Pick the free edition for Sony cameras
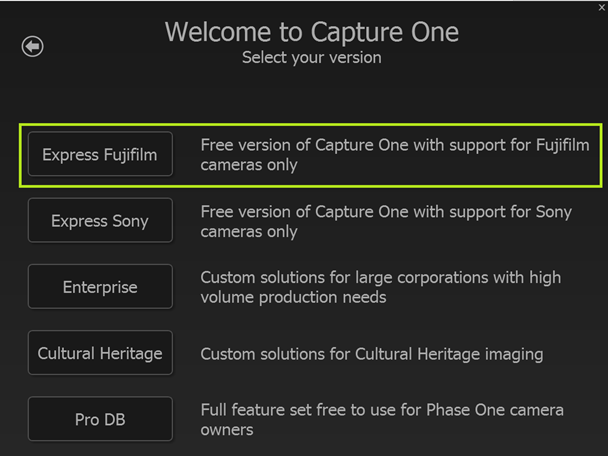 pyautogui.click(x=100, y=221)
